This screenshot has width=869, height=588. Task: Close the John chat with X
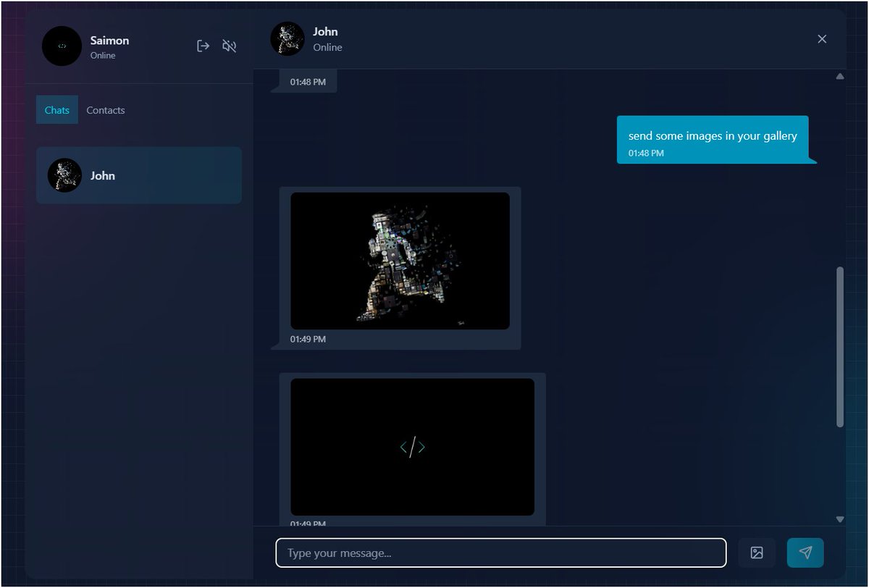(822, 39)
